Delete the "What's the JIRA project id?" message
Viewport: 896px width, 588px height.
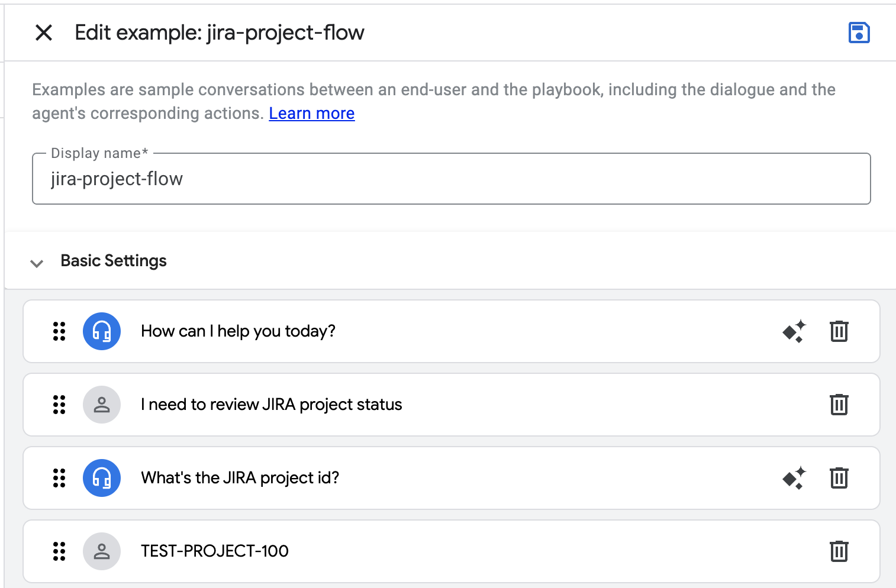(839, 478)
